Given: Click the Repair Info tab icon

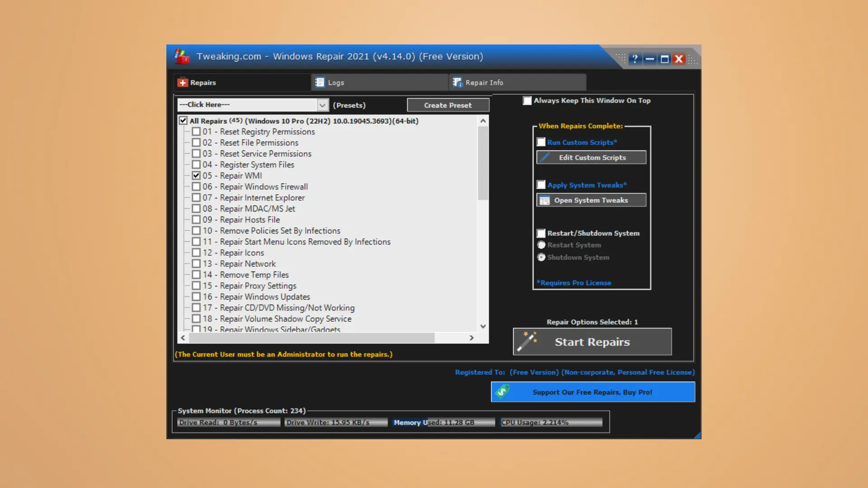Looking at the screenshot, I should point(457,83).
